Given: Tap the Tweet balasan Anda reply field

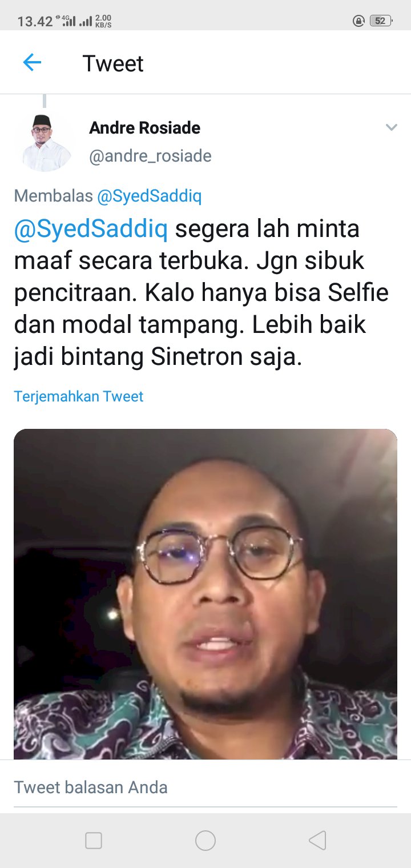Looking at the screenshot, I should point(205,787).
